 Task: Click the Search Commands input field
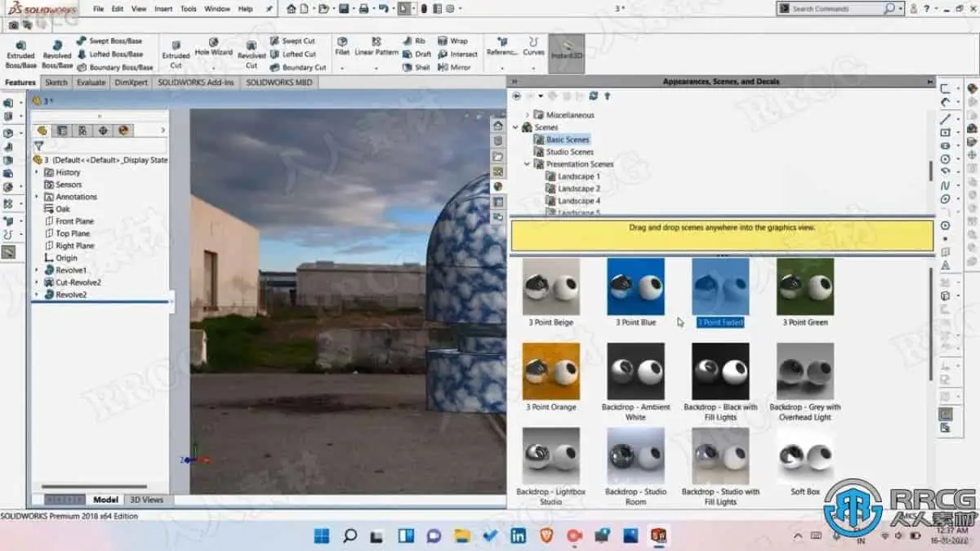click(x=836, y=8)
